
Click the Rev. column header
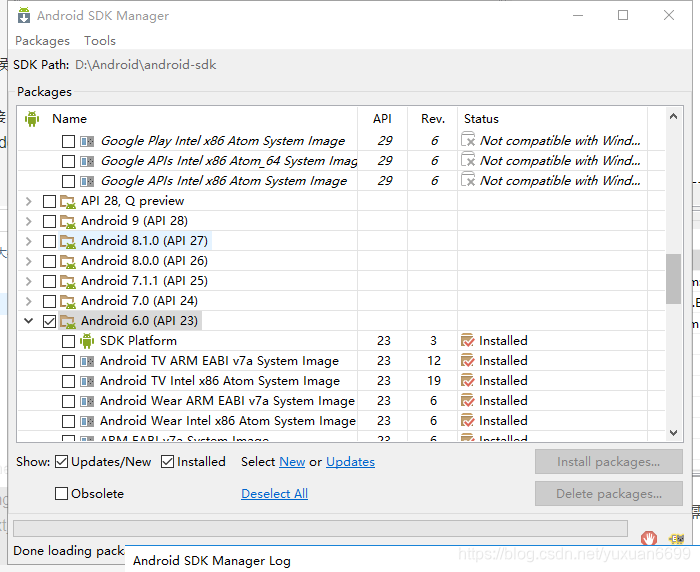pyautogui.click(x=433, y=119)
